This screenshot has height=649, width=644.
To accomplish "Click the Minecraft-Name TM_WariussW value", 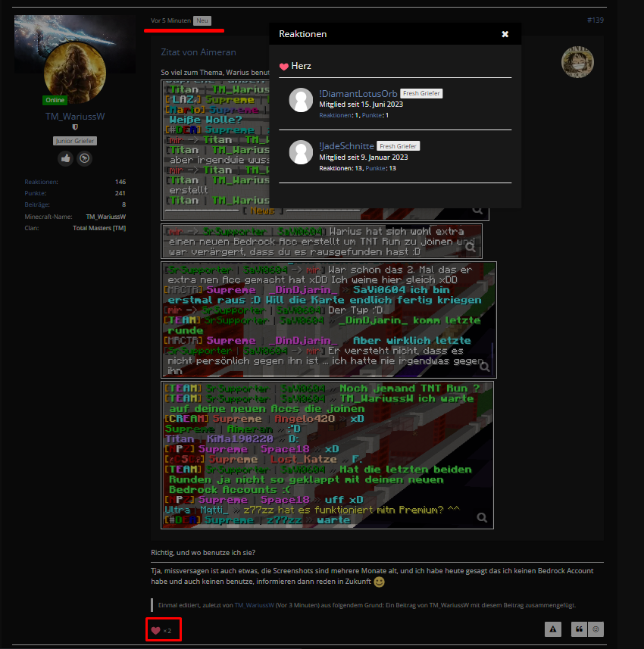I will click(105, 217).
